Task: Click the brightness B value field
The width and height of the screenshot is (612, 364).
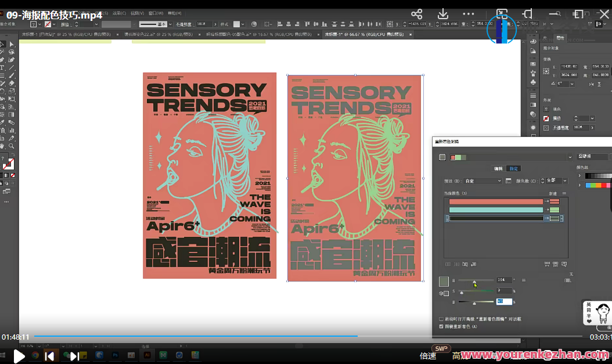Action: [503, 301]
